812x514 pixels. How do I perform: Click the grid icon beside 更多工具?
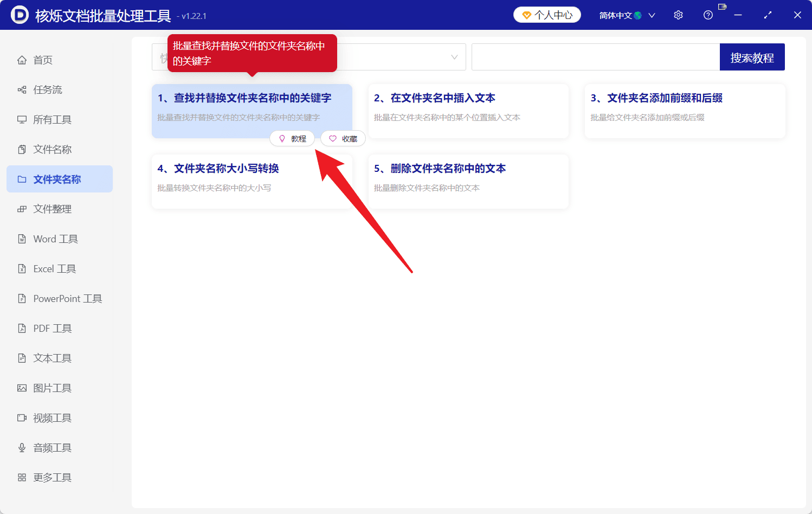[x=22, y=478]
